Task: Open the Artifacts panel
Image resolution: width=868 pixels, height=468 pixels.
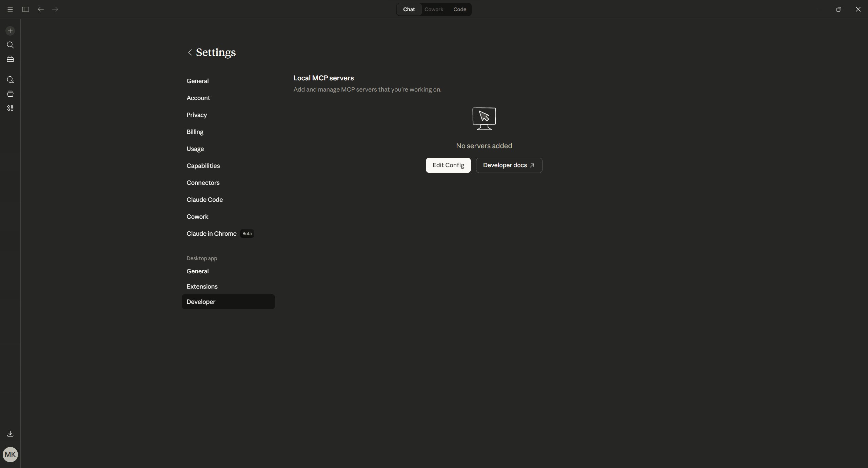Action: coord(10,94)
